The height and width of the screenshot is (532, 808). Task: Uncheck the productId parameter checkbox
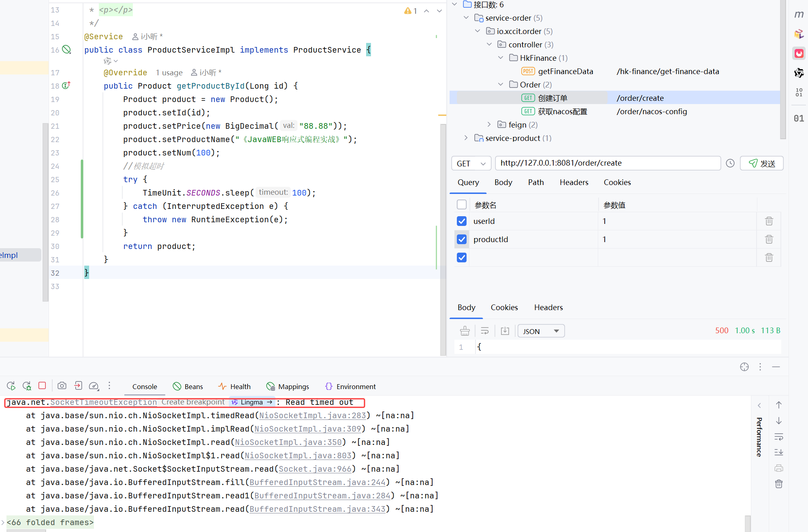click(462, 239)
